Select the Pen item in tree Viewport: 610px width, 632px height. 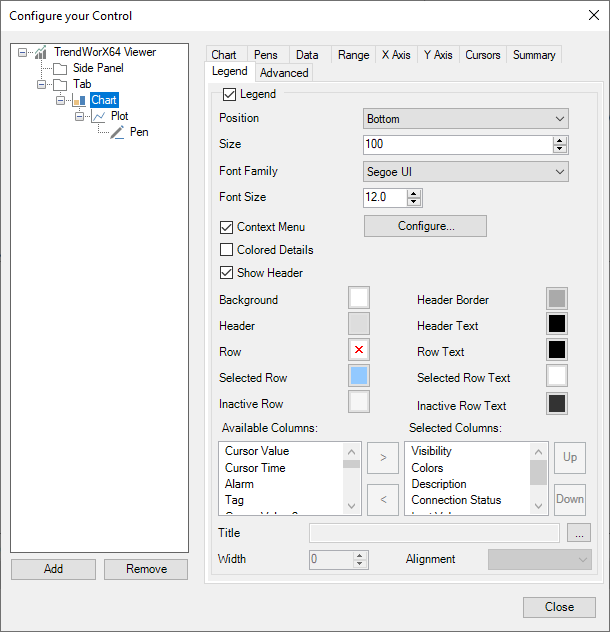click(x=138, y=132)
